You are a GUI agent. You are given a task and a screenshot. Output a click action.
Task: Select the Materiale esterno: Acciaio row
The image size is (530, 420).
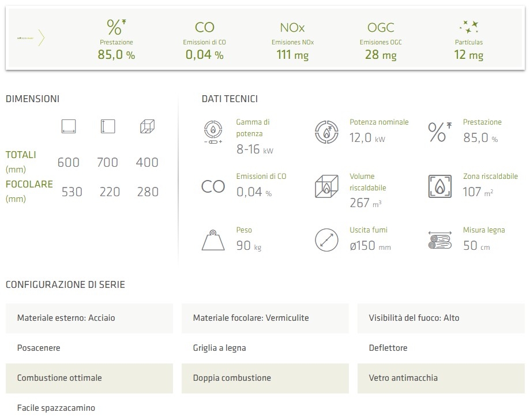click(89, 318)
